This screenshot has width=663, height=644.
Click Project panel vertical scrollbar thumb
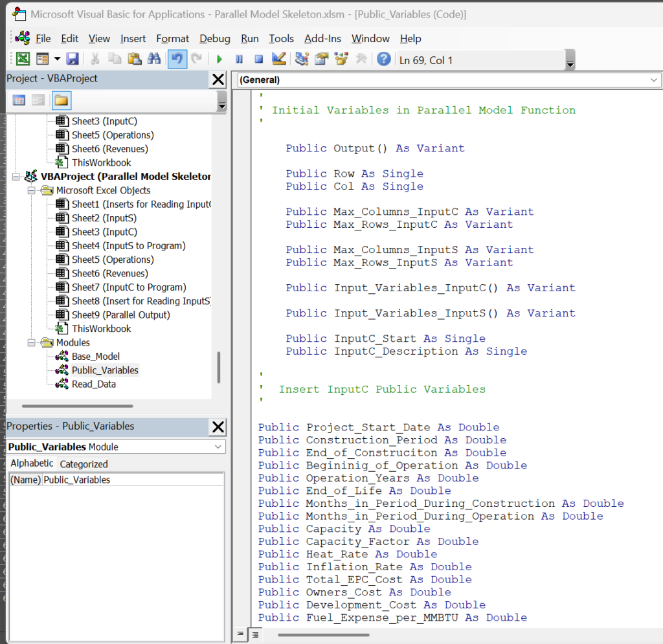coord(219,367)
